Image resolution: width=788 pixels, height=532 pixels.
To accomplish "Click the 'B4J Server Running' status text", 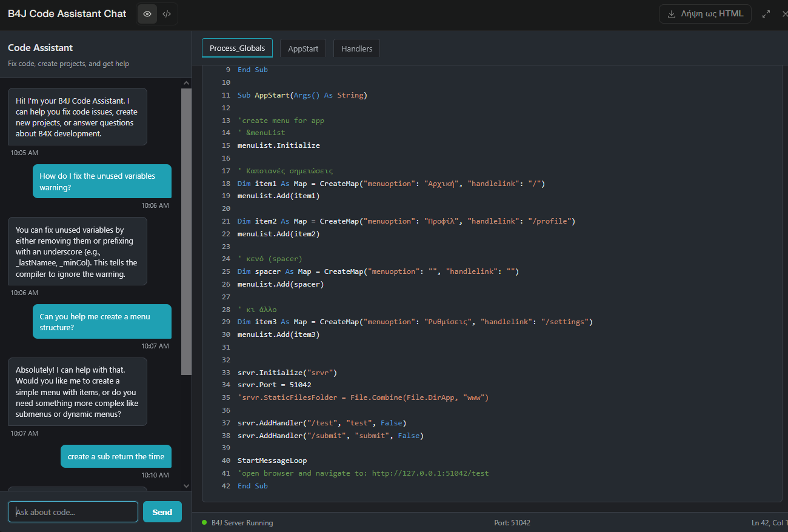I will 242,522.
